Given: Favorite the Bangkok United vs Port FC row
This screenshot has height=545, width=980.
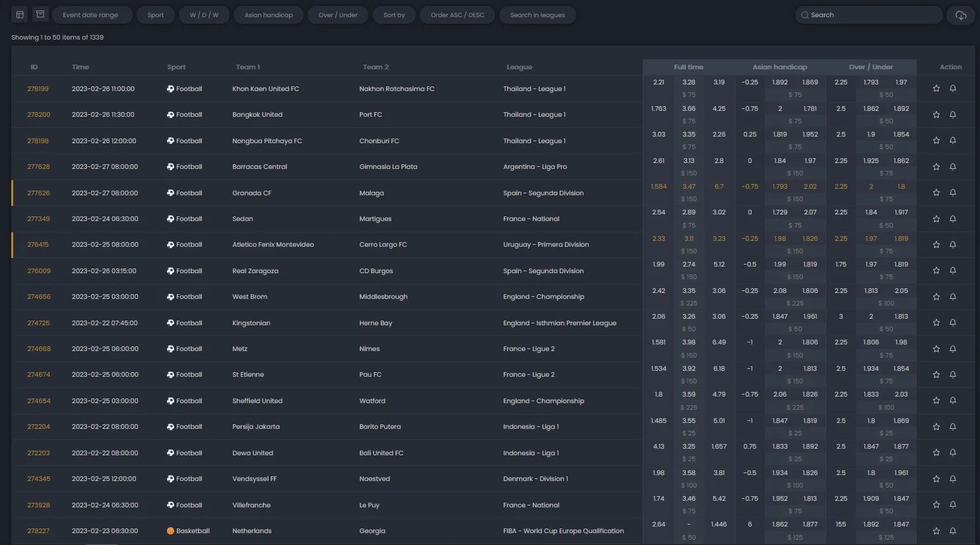Looking at the screenshot, I should (936, 115).
